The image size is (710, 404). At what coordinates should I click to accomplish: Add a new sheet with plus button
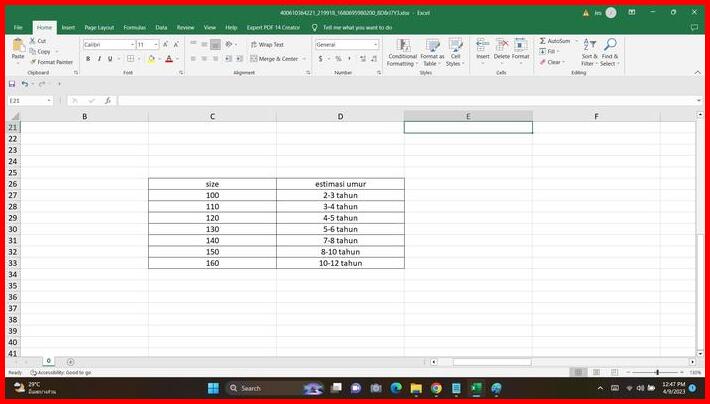point(70,361)
